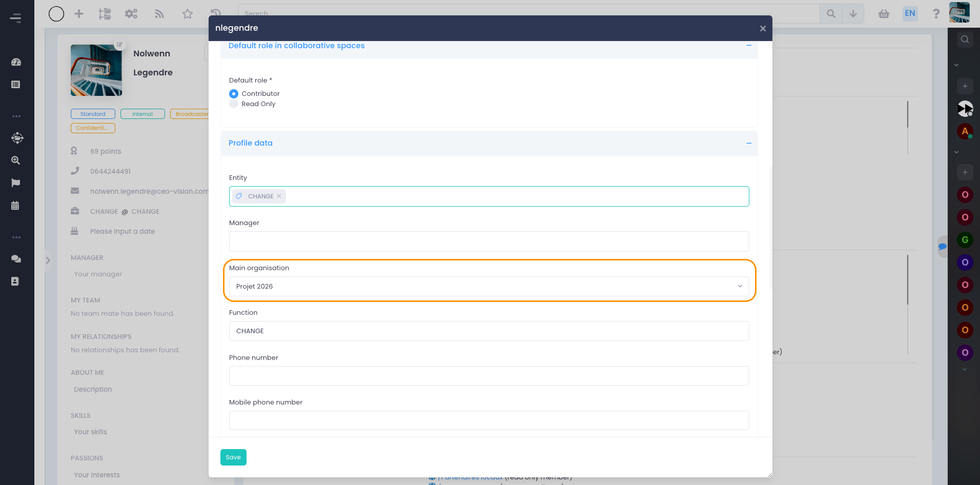Close the nlegendre dialog
The image size is (980, 485).
click(x=763, y=29)
